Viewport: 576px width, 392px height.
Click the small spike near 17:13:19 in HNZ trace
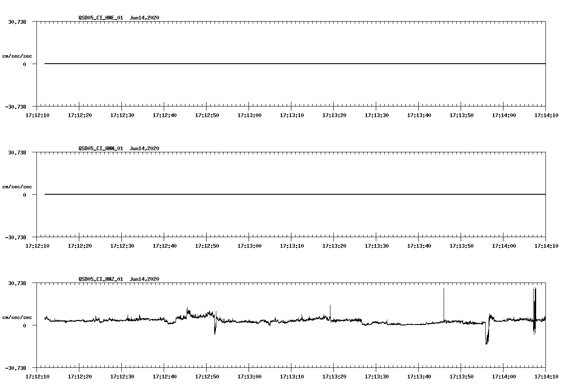click(x=330, y=312)
